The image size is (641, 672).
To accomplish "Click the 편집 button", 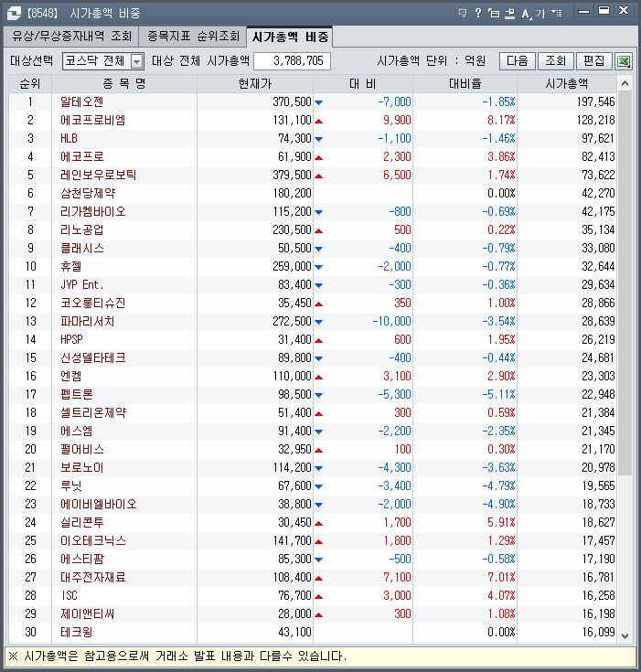I will 594,61.
